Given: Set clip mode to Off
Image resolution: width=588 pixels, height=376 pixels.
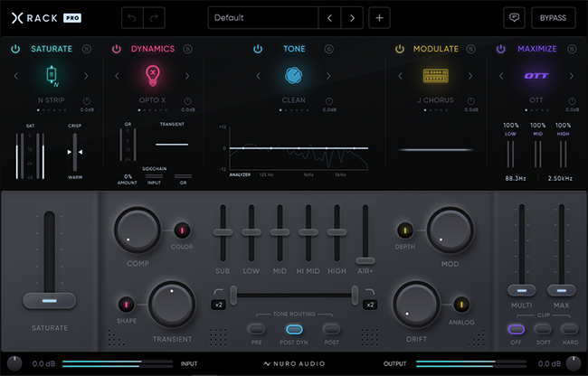Looking at the screenshot, I should [x=517, y=329].
